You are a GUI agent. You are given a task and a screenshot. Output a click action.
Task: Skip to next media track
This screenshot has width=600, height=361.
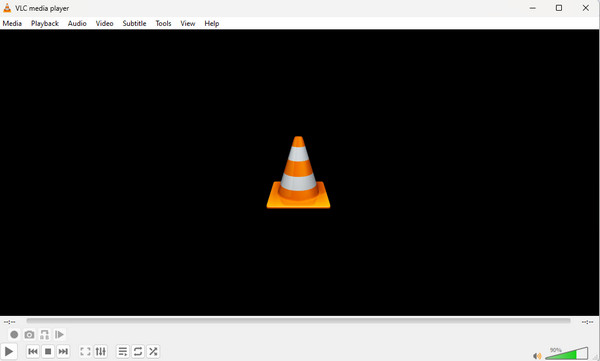click(x=63, y=351)
